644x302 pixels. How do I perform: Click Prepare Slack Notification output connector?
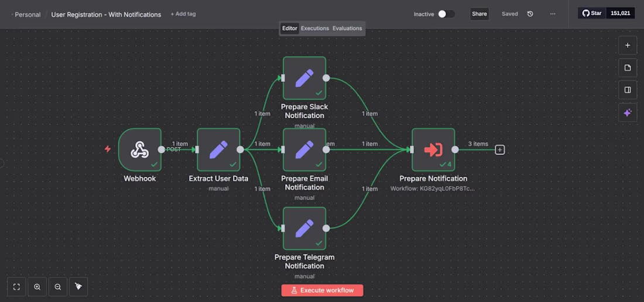(x=326, y=78)
